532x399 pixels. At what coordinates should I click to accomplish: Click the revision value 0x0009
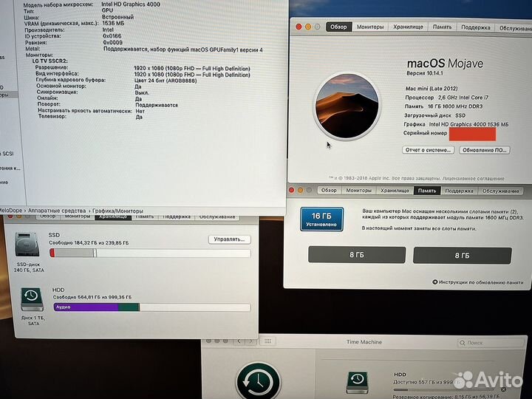(x=112, y=42)
